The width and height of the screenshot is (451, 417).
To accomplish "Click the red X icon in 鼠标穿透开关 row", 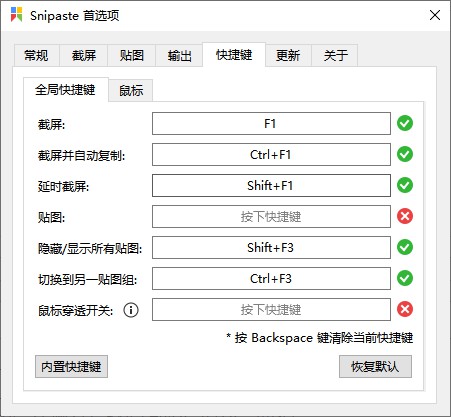I will [x=405, y=309].
